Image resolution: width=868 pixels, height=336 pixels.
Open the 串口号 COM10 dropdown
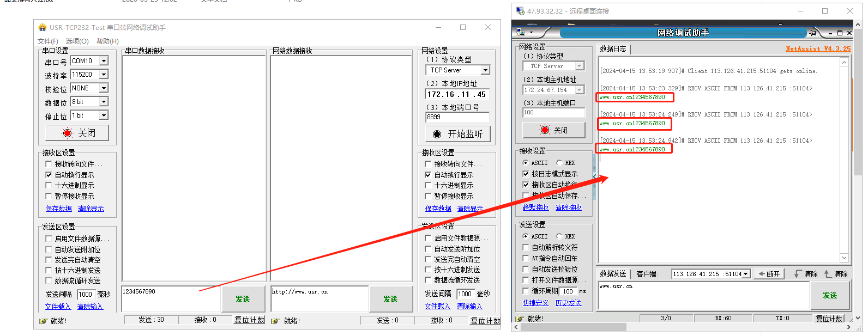coord(104,61)
